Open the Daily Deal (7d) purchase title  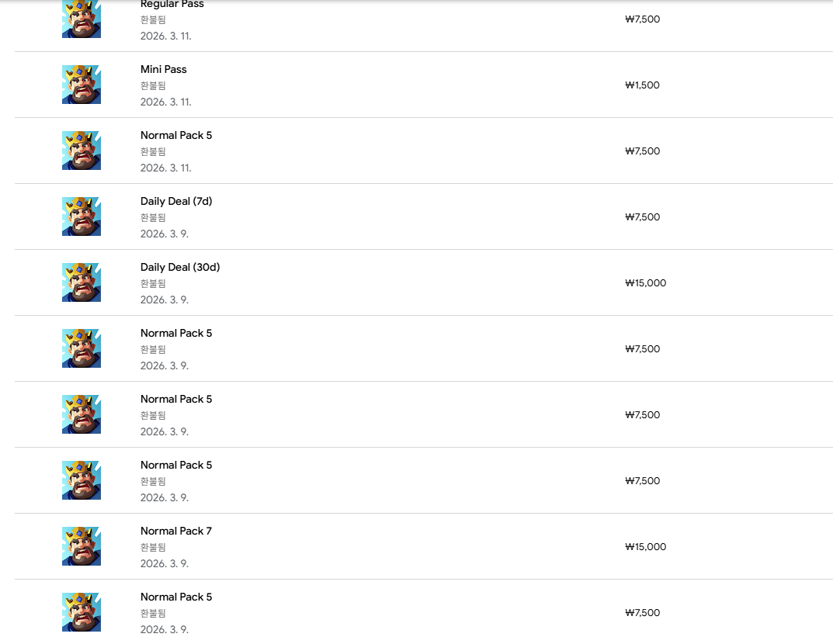tap(176, 201)
